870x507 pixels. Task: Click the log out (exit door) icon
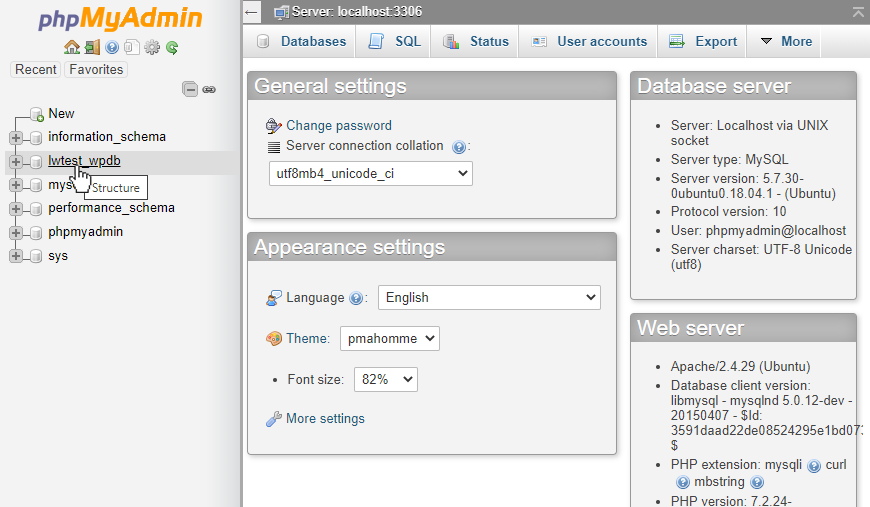click(x=92, y=47)
